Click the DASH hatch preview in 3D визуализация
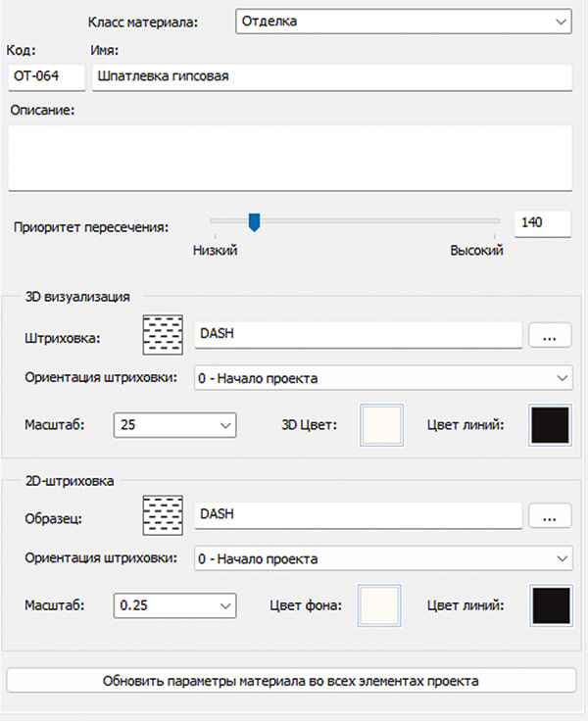Viewport: 588px width, 721px height. click(164, 335)
